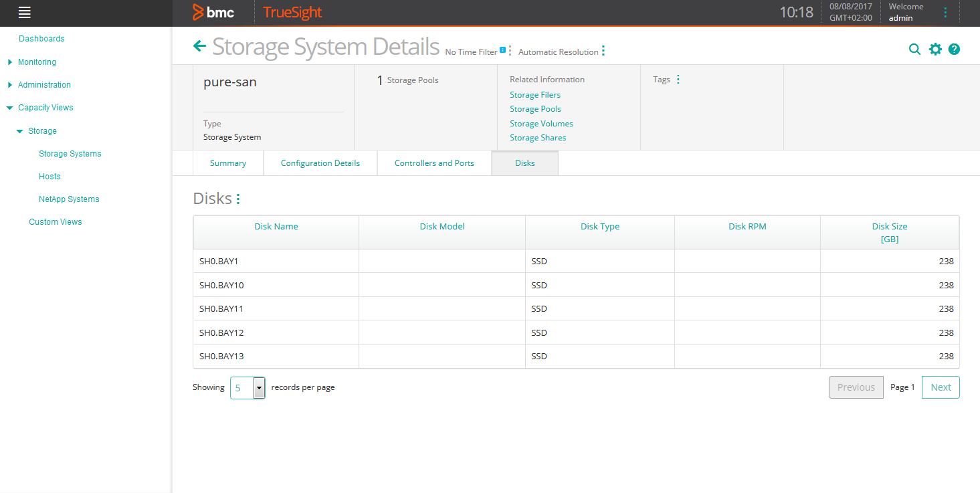Screen dimensions: 980x493
Task: Click the Automatic Resolution label
Action: pyautogui.click(x=558, y=52)
